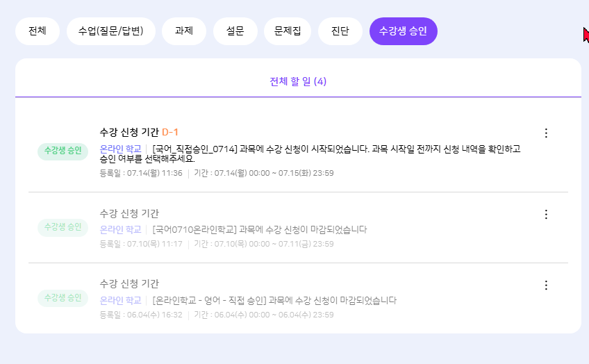This screenshot has height=364, width=589.
Task: Open the 과제 tab
Action: pos(184,31)
